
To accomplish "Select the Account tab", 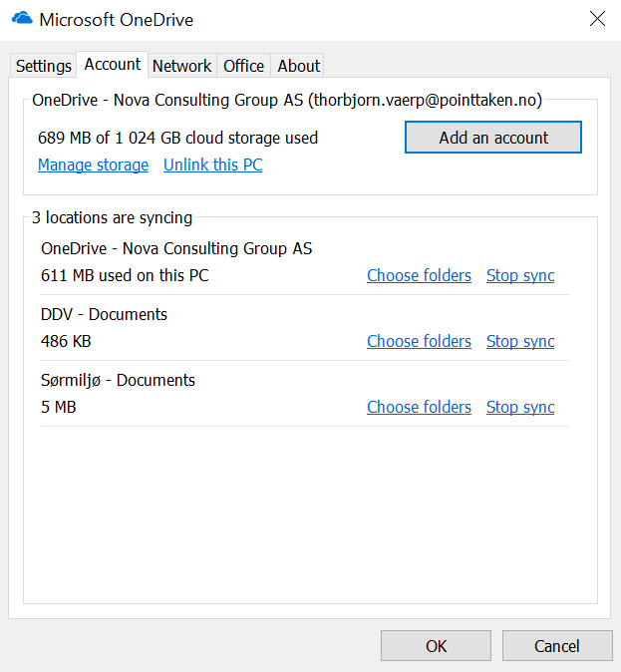I will (x=113, y=64).
